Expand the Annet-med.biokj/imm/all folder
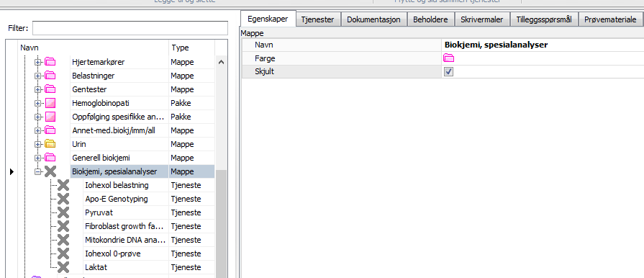644x278 pixels. tap(38, 131)
